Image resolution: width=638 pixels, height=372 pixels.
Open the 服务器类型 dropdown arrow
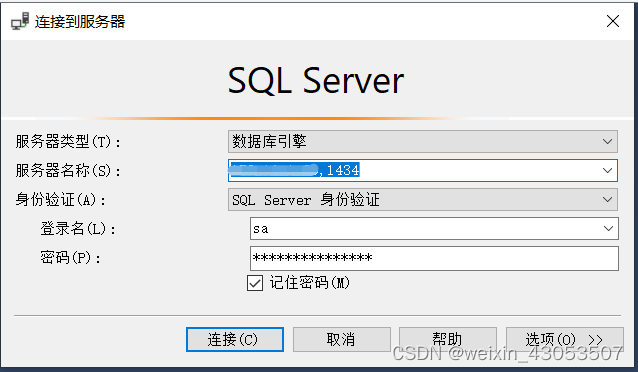click(607, 142)
